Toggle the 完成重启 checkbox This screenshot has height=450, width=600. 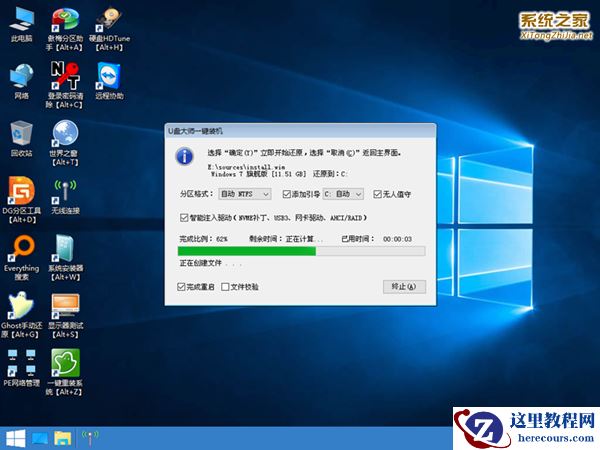[181, 287]
